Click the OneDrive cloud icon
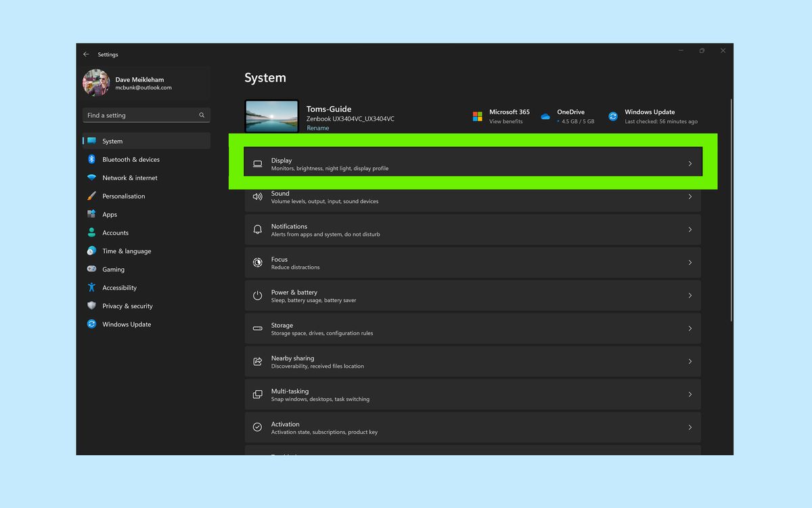 click(545, 116)
